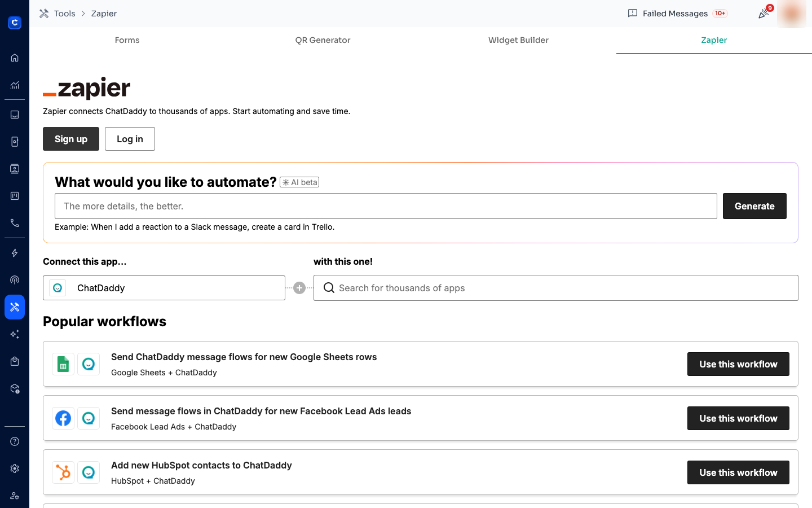Image resolution: width=812 pixels, height=508 pixels.
Task: Open the AI sparkles icon in sidebar
Action: click(x=15, y=334)
